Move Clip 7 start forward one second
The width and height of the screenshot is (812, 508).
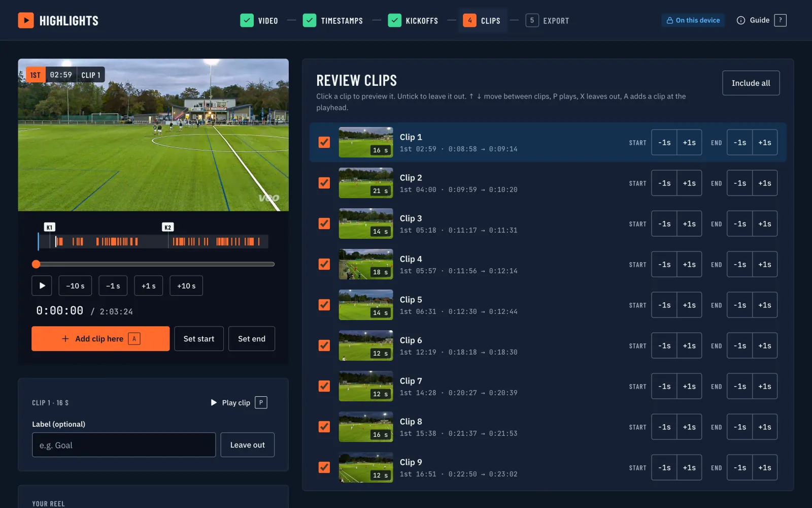[x=689, y=386]
